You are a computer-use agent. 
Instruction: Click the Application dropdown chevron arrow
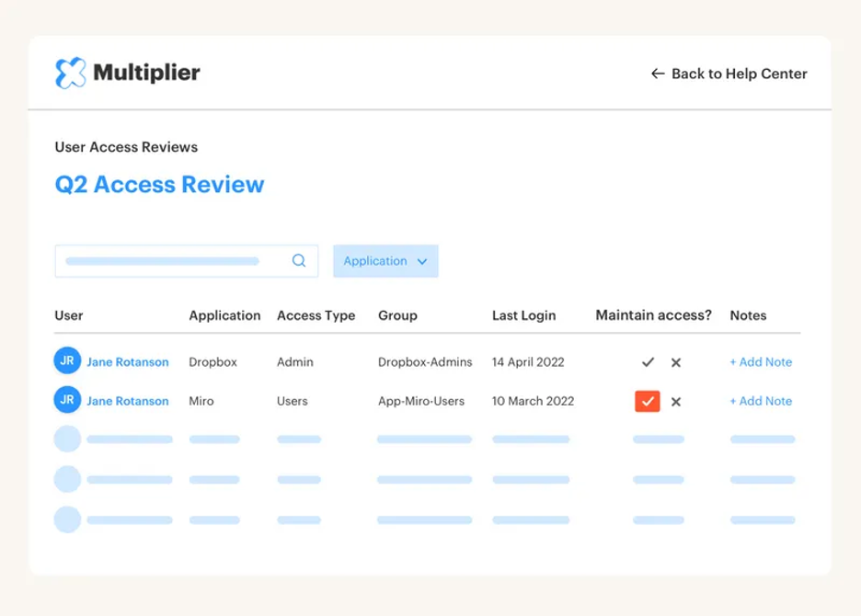coord(422,262)
